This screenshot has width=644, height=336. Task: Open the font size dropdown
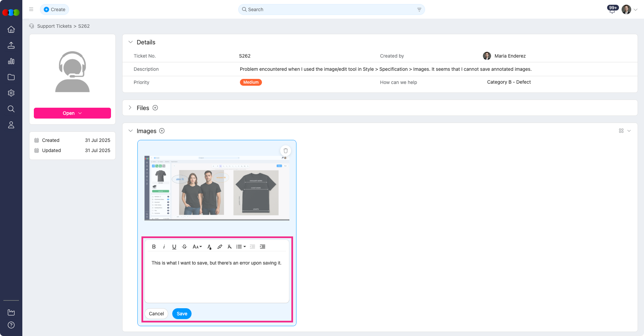tap(197, 247)
